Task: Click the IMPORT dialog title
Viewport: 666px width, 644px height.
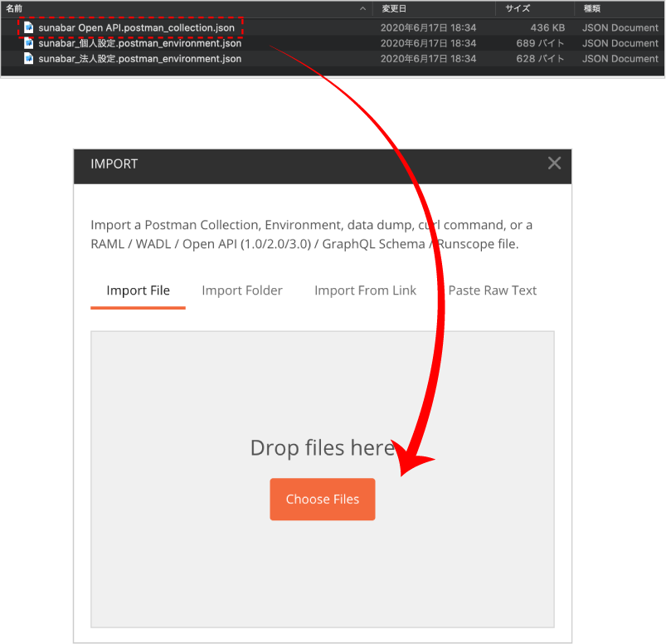Action: point(114,163)
